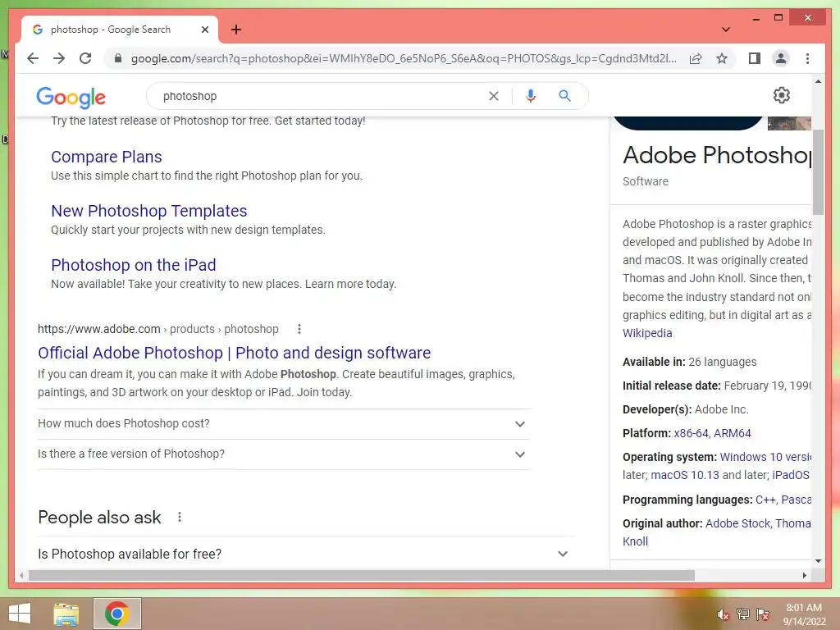Open the taskbar clock showing 8:01 AM
Screen dimensions: 840x630
(804, 614)
